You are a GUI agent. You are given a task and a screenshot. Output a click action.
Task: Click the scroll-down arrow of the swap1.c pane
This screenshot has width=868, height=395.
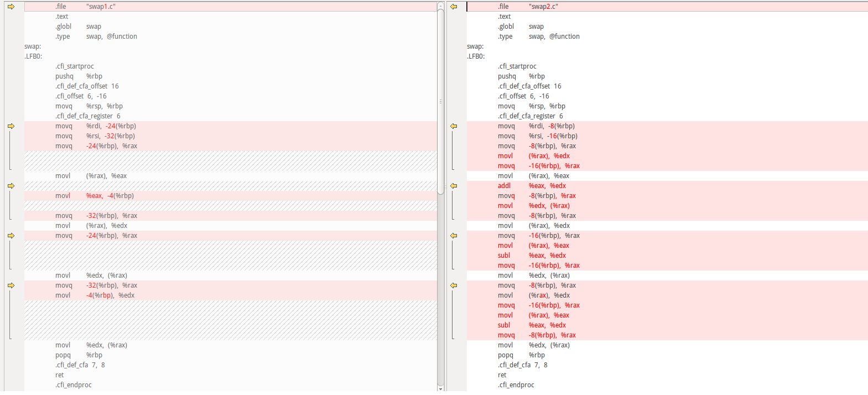[441, 388]
